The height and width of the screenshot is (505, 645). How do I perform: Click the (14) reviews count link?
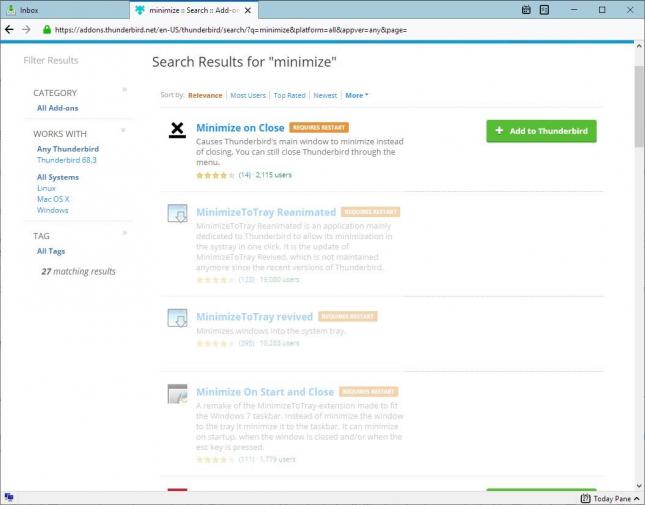(245, 175)
